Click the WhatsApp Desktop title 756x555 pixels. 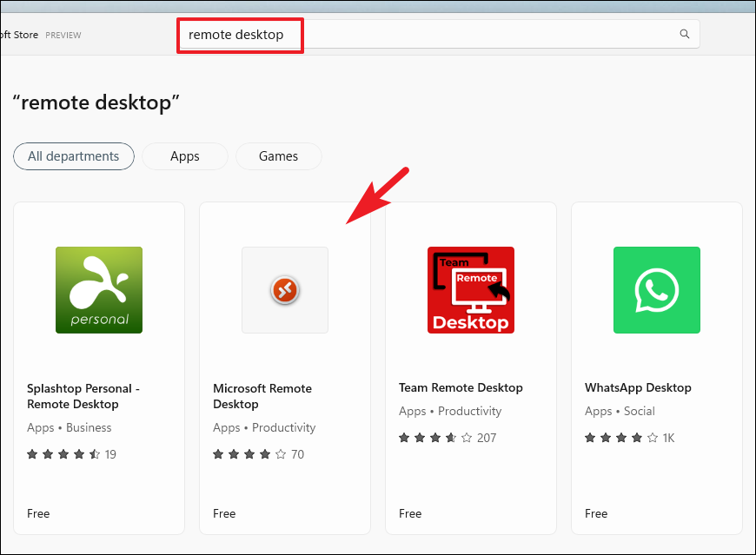click(x=638, y=388)
